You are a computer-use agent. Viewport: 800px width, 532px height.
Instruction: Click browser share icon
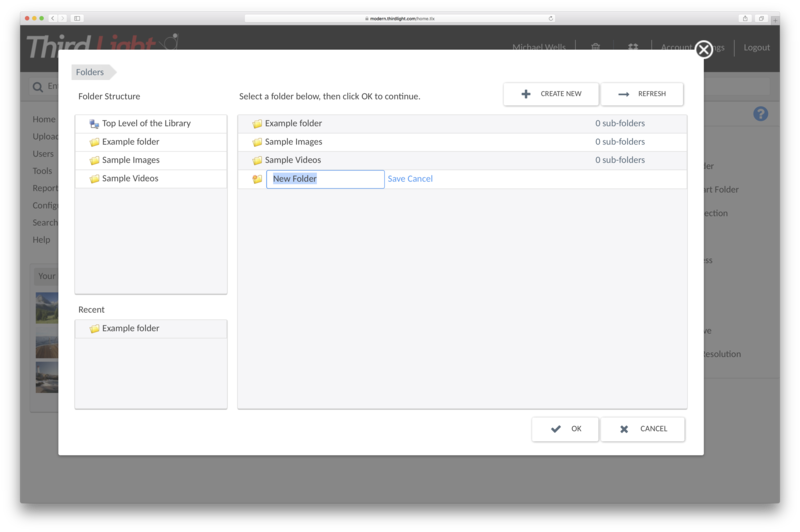click(x=745, y=18)
